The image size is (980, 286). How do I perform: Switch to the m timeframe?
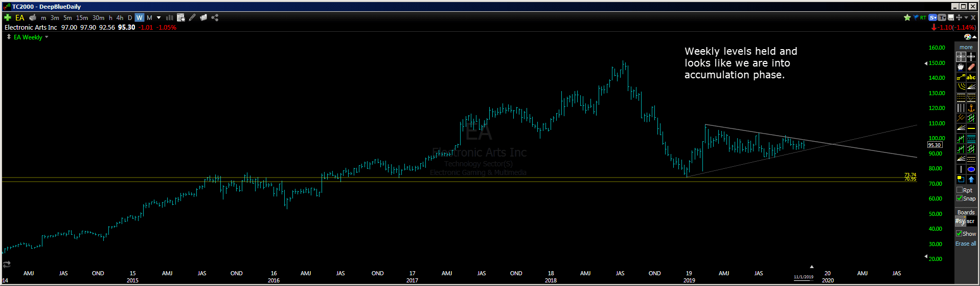[x=43, y=18]
